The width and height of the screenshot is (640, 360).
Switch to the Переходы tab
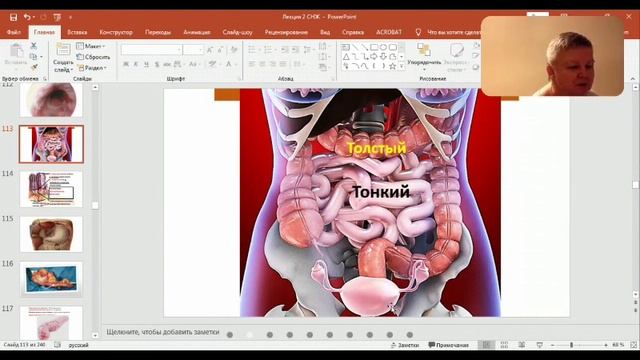158,32
